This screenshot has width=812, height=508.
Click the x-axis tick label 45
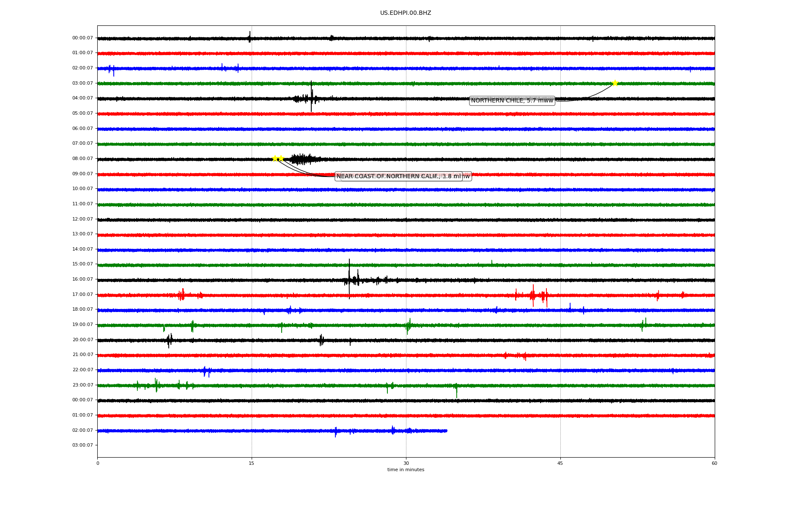(x=560, y=463)
